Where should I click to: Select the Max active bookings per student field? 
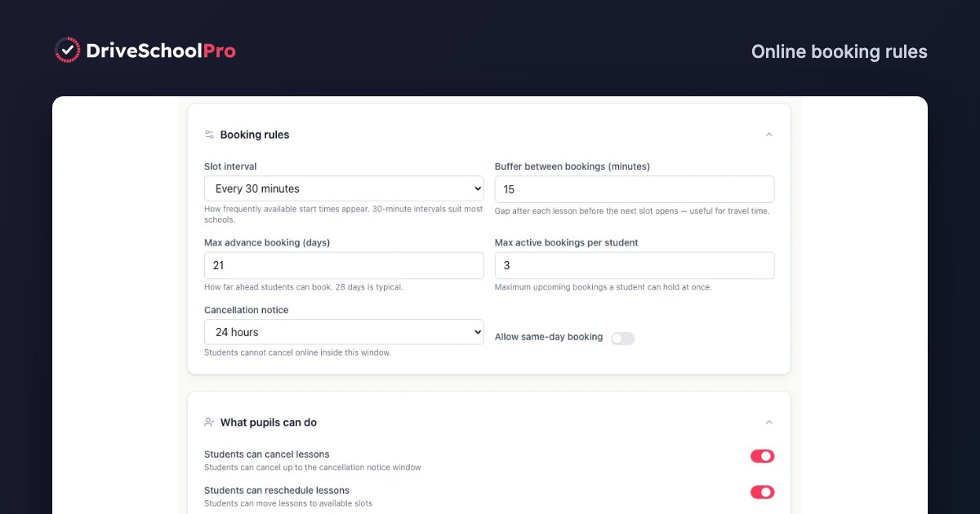[x=635, y=265]
